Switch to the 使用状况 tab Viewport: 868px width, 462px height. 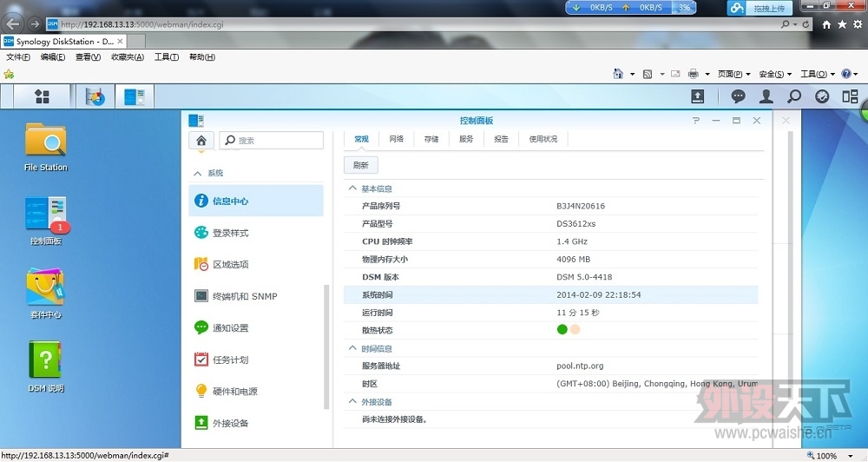point(543,139)
